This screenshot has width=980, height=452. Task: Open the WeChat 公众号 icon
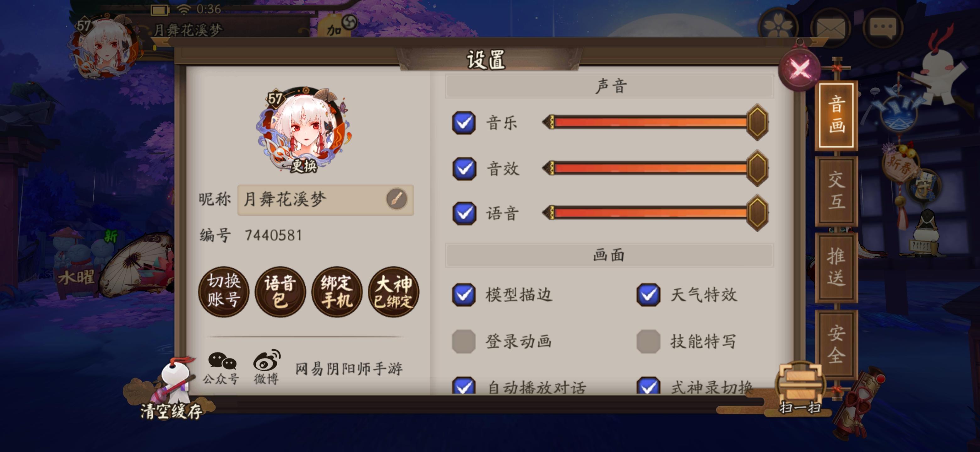[x=222, y=368]
